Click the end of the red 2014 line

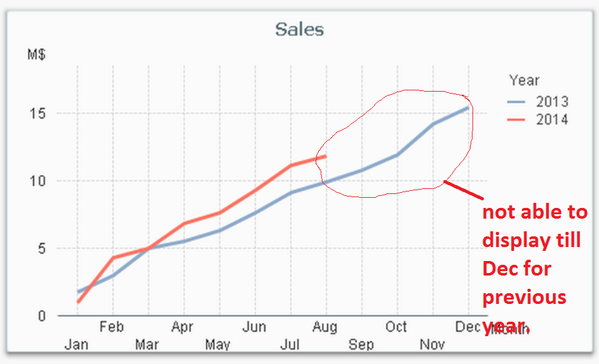[325, 156]
